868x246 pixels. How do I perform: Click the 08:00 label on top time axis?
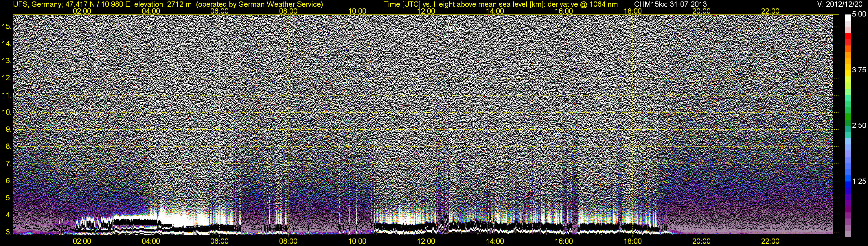tap(288, 11)
